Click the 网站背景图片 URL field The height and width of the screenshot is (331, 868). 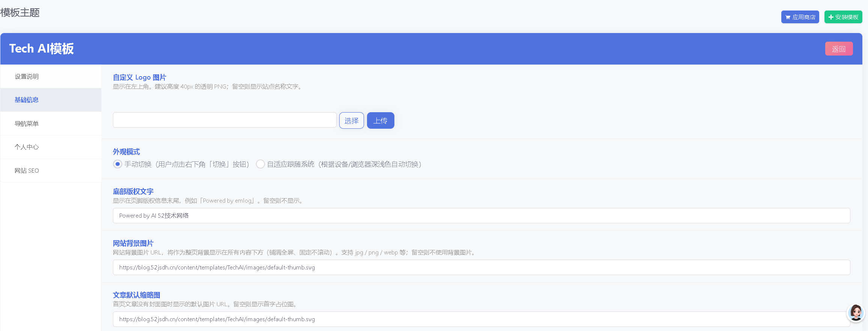coord(481,267)
